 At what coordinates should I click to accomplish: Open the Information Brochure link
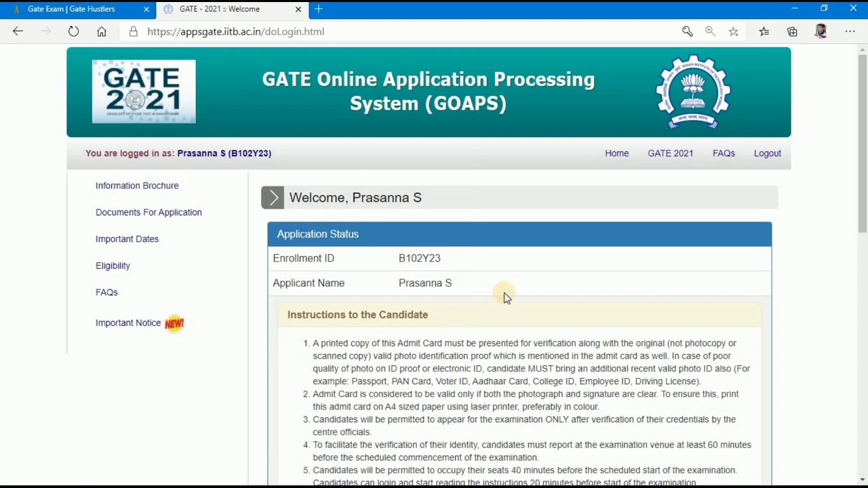(x=137, y=186)
